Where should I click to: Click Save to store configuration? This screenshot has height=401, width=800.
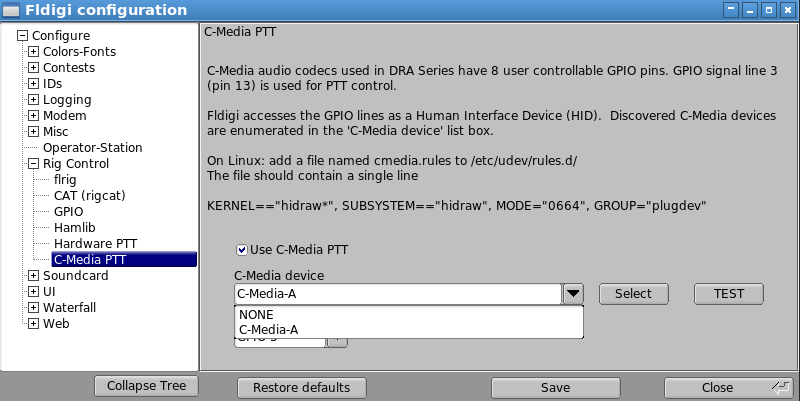[x=556, y=388]
